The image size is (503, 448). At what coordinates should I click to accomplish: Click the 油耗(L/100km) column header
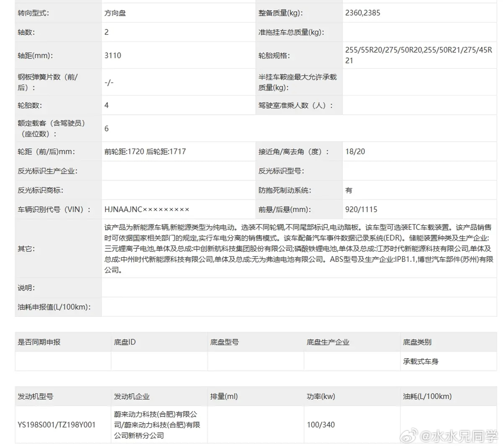click(x=428, y=396)
